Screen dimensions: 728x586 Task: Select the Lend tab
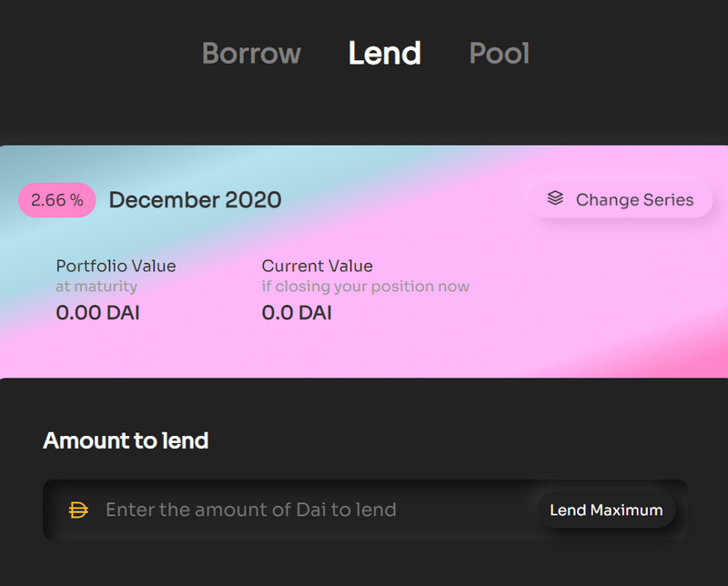pyautogui.click(x=384, y=54)
